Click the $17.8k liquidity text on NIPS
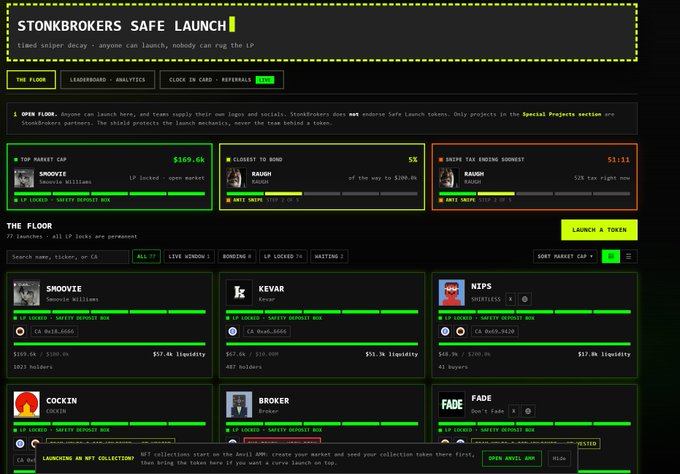Viewport: 680px width, 474px height. (604, 354)
